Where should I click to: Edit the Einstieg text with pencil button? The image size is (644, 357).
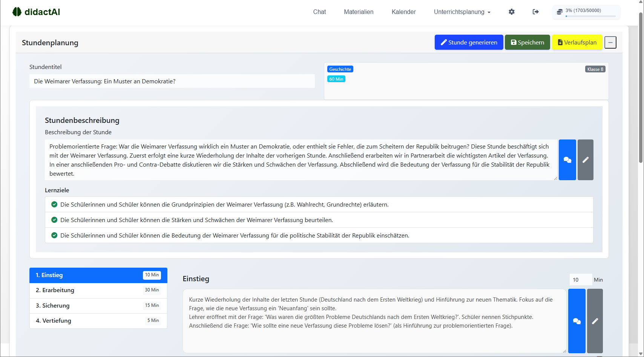[595, 321]
